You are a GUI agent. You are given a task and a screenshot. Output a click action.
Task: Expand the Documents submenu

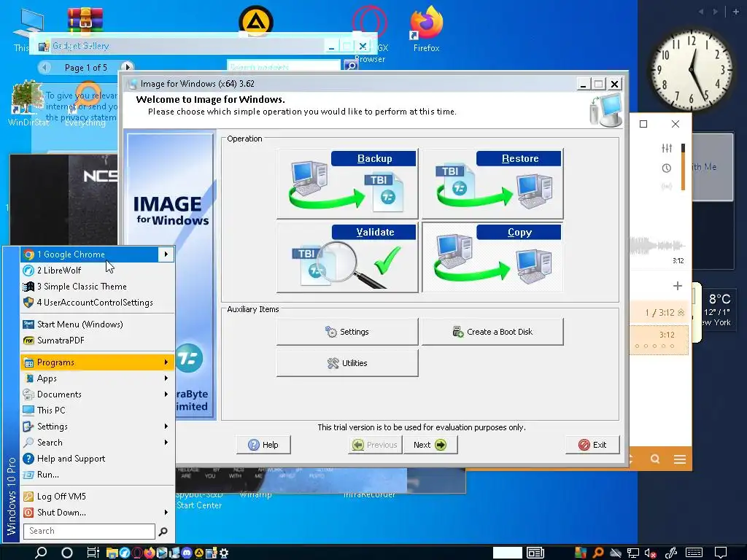[x=97, y=394]
